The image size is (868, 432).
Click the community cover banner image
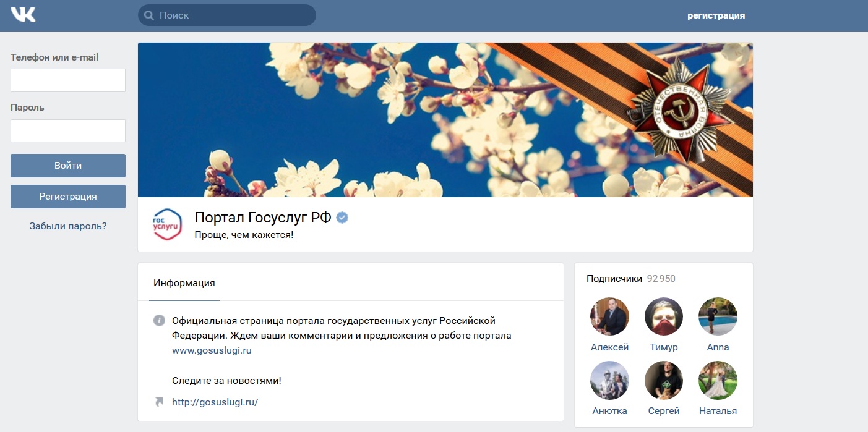pos(445,120)
